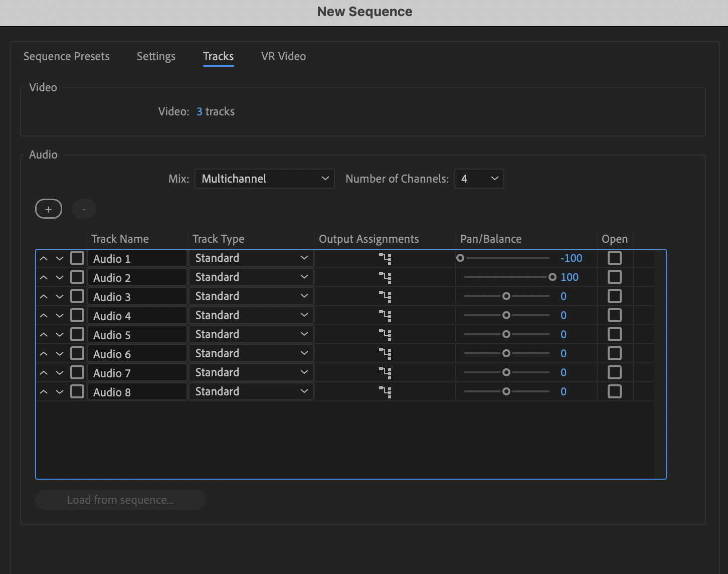Click the video tracks count value 3
728x574 pixels.
199,111
